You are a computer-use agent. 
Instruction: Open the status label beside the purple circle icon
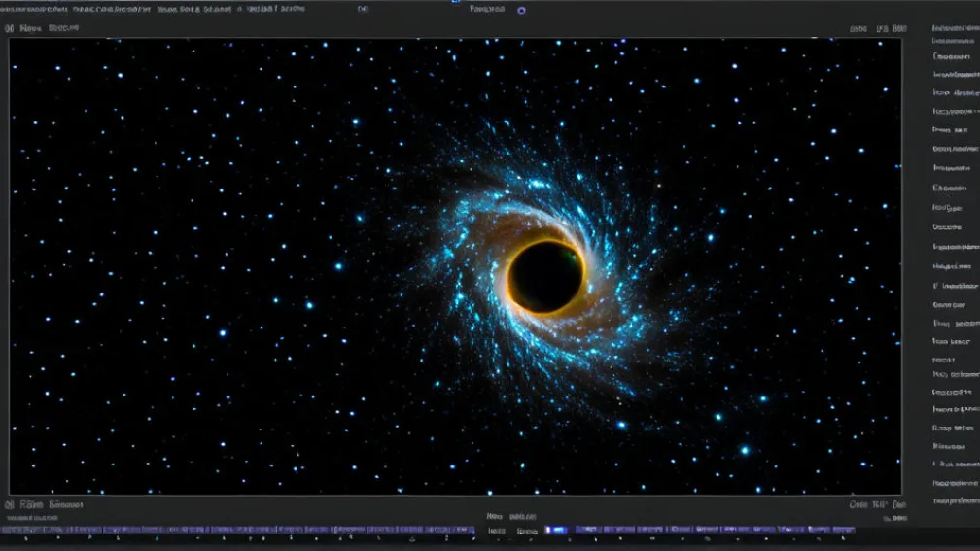coord(489,10)
